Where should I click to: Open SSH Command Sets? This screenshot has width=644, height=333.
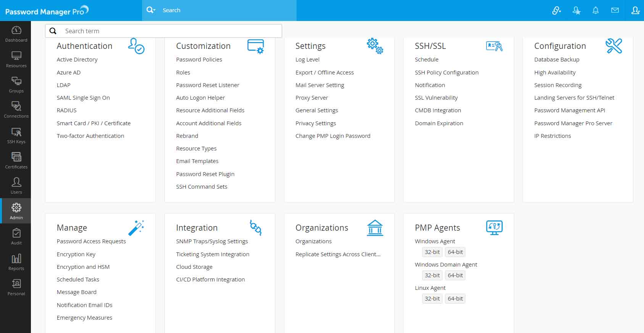coord(202,187)
